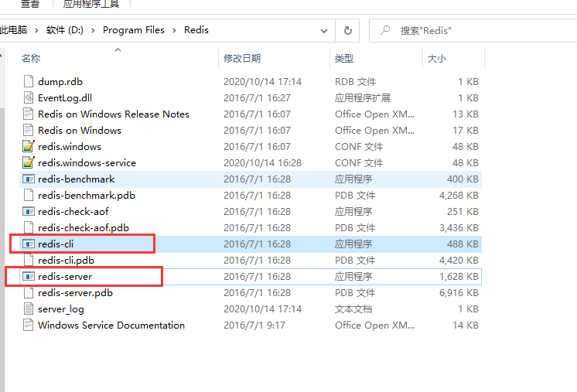Select the redis-check-aof file name
This screenshot has width=577, height=392.
[x=73, y=211]
